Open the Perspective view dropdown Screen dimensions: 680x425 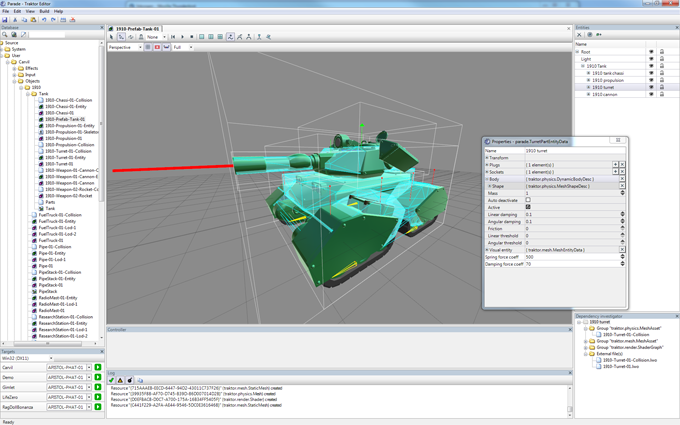(x=125, y=47)
